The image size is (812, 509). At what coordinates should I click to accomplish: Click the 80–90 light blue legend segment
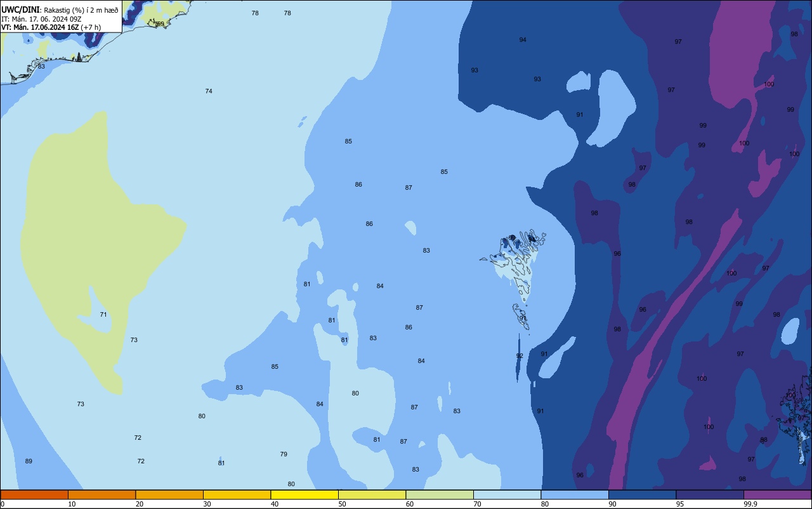(575, 494)
